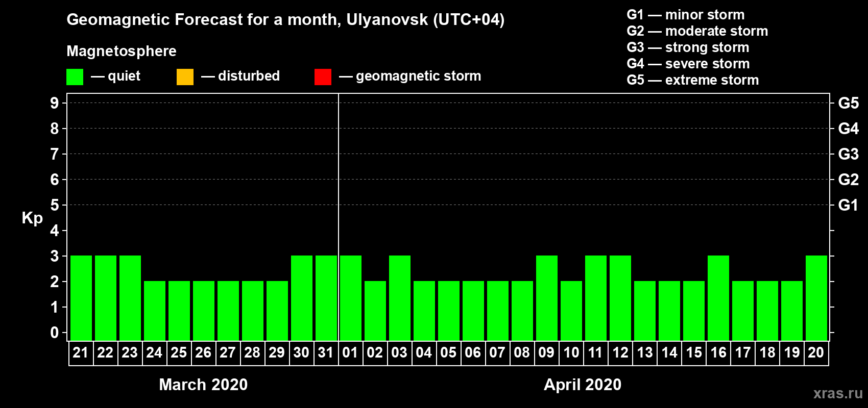868x408 pixels.
Task: Click the bar for April 20
Action: click(x=816, y=298)
